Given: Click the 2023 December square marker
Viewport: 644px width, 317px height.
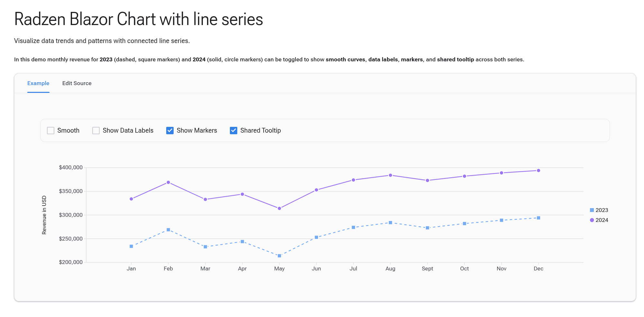Looking at the screenshot, I should [539, 218].
